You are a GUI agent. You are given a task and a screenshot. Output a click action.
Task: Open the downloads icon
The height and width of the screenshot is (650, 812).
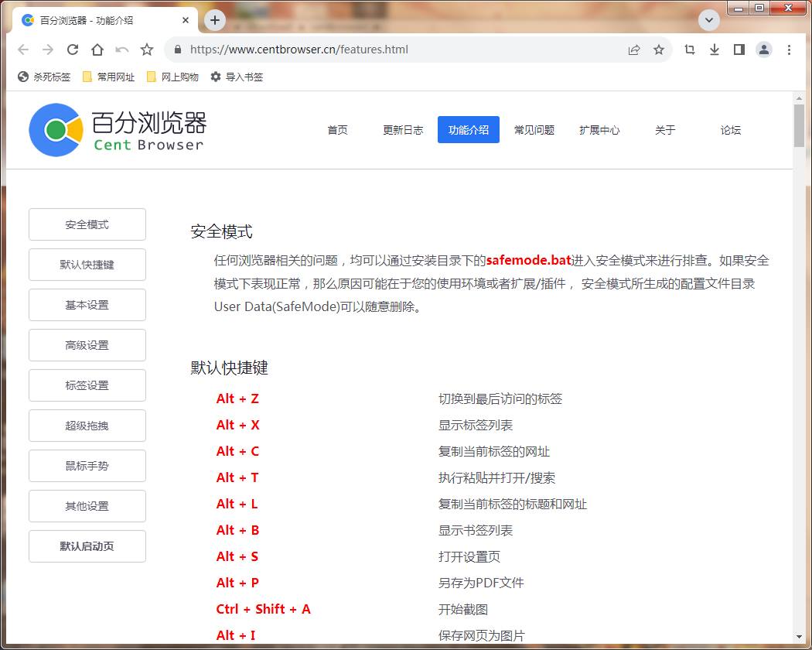click(x=715, y=50)
